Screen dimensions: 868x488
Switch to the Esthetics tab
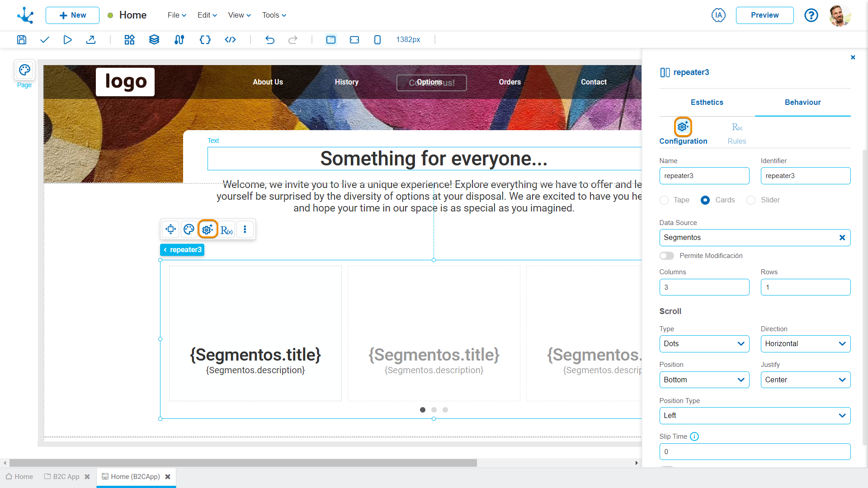click(x=707, y=103)
